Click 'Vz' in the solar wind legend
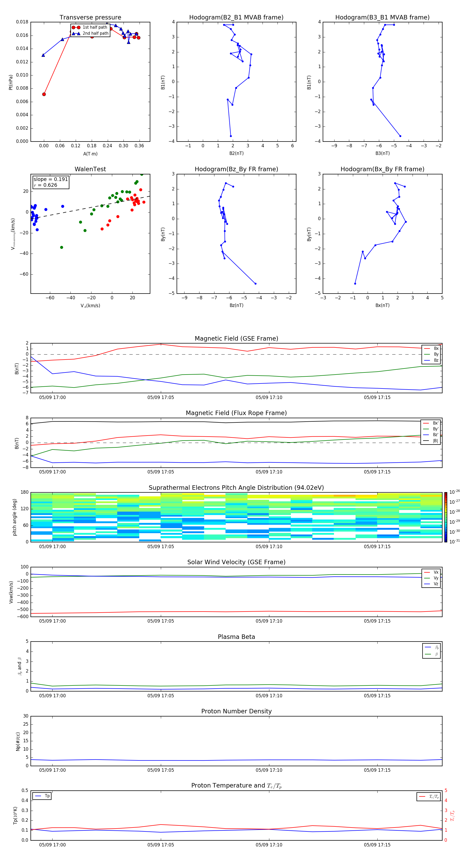The image size is (473, 868). click(x=436, y=584)
